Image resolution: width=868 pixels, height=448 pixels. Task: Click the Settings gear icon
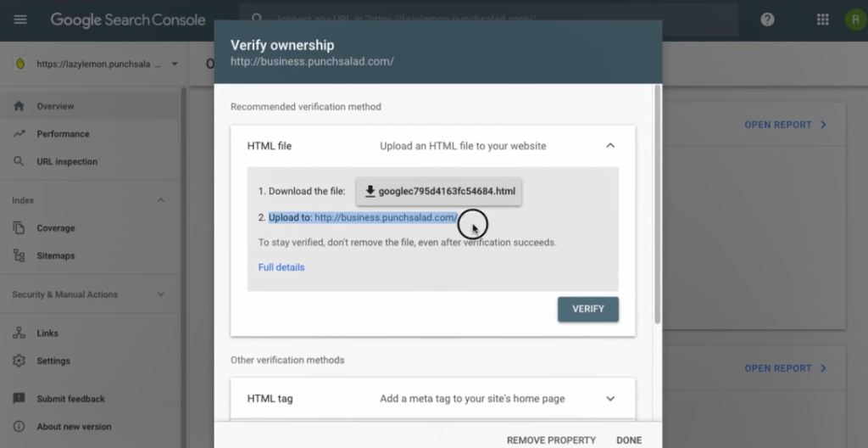click(19, 361)
